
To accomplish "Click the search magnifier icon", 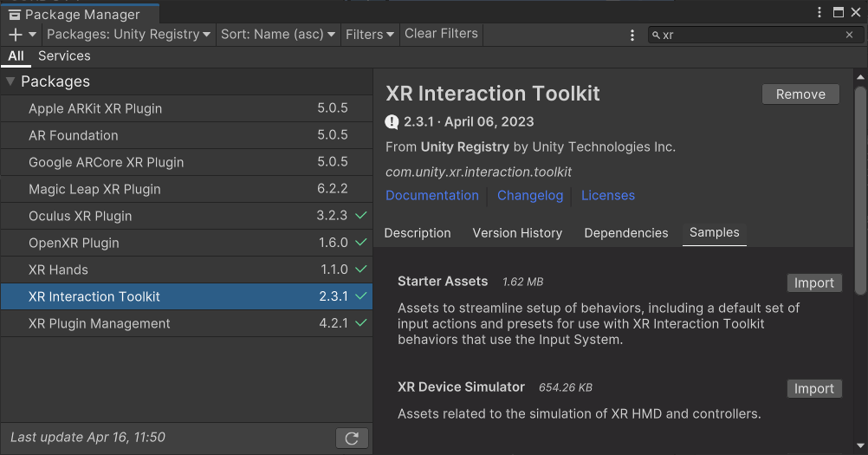I will click(x=656, y=35).
